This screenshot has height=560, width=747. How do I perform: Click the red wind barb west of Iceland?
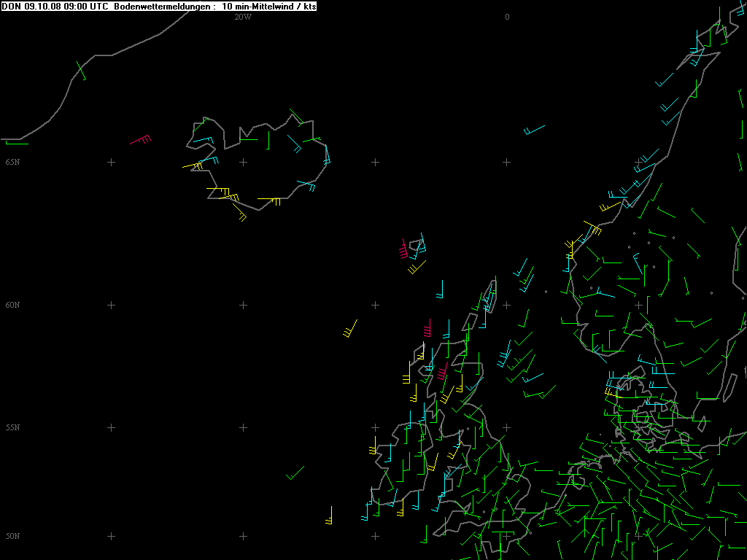141,139
